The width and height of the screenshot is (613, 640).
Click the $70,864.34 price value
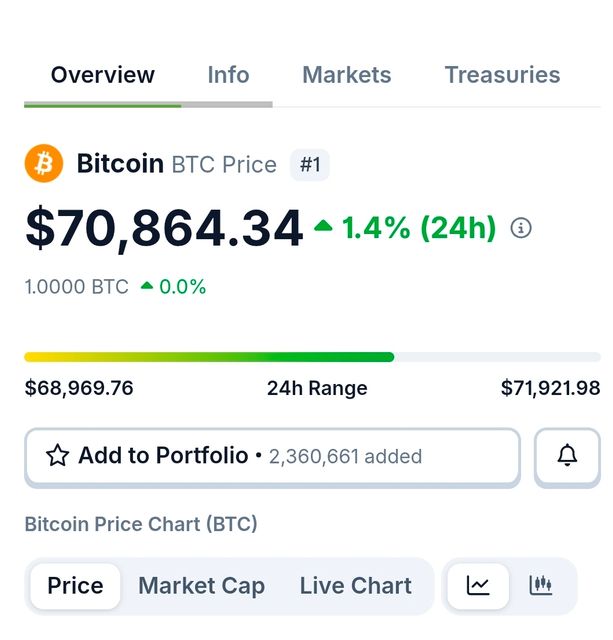(164, 228)
